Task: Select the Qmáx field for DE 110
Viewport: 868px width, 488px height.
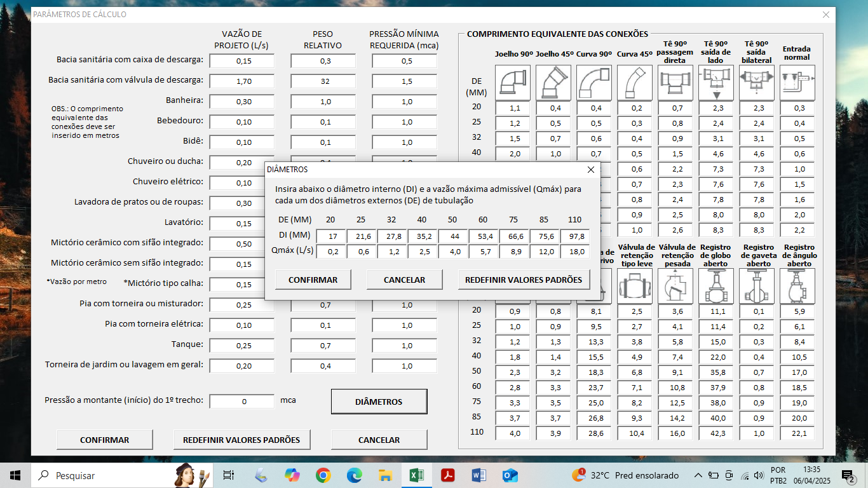Action: pyautogui.click(x=574, y=251)
